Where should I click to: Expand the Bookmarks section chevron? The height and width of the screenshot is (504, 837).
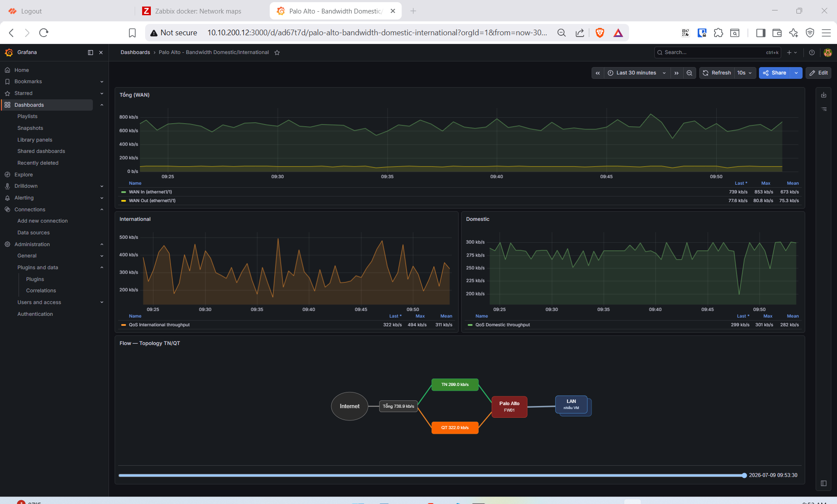(x=102, y=81)
